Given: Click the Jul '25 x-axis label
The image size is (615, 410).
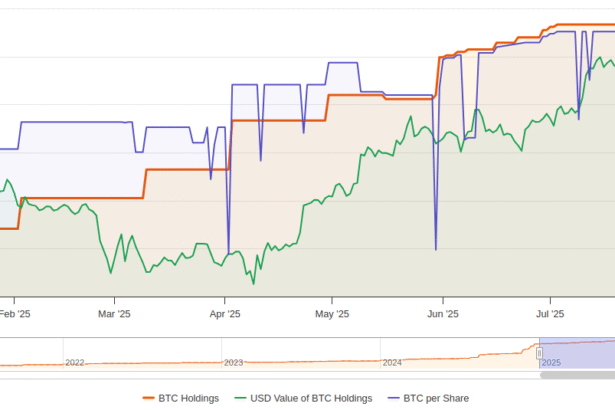Looking at the screenshot, I should 550,314.
